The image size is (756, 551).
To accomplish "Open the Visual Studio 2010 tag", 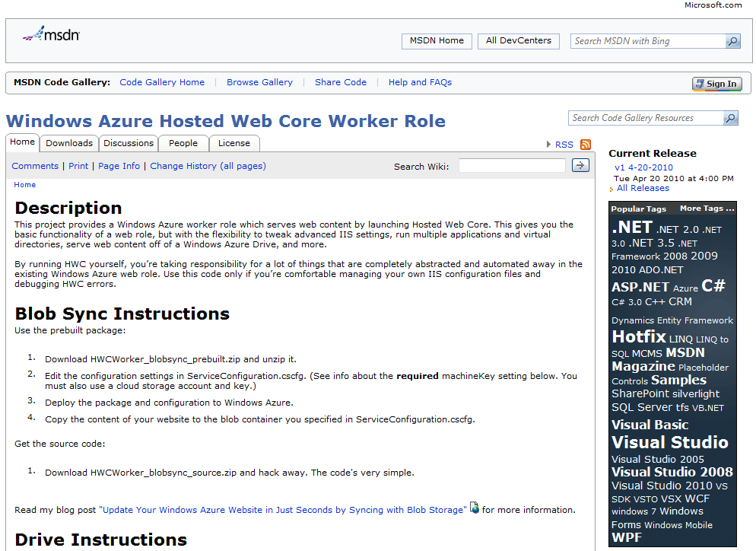I will pyautogui.click(x=662, y=486).
